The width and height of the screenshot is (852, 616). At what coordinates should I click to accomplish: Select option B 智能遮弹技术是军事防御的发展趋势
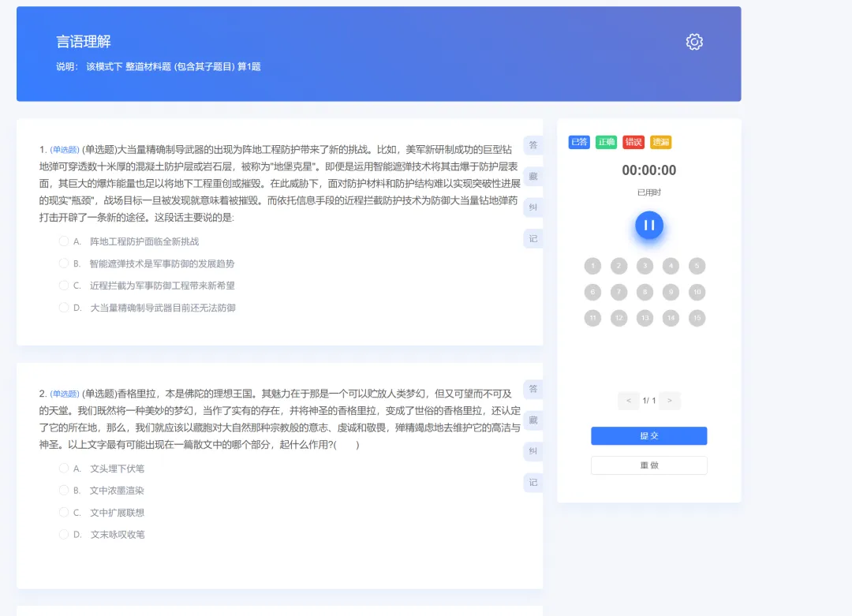coord(147,263)
